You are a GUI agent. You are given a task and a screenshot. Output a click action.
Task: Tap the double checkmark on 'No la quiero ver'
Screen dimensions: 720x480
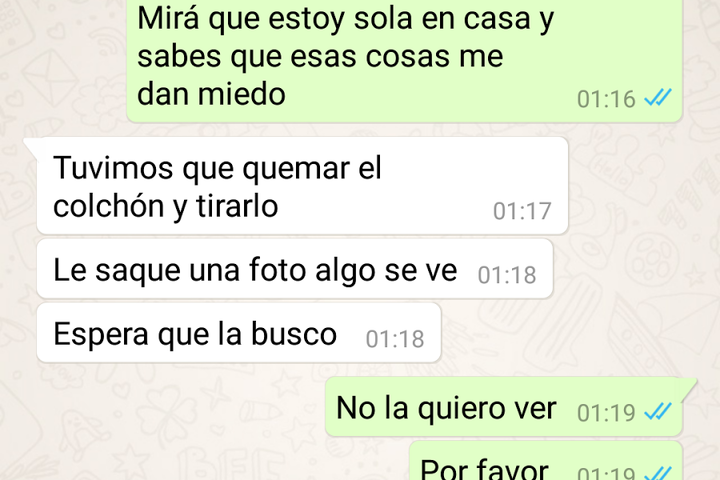click(658, 411)
